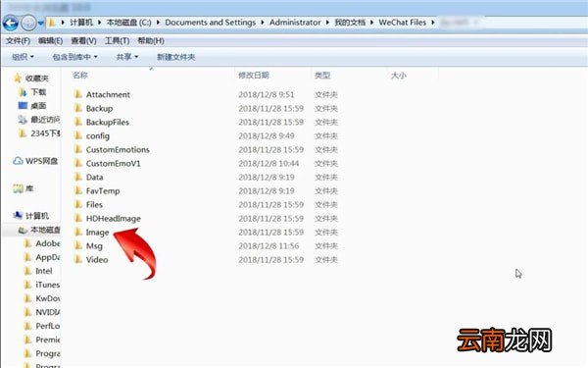Screen dimensions: 588x368
Task: Select the HDHeadImage folder icon
Action: pos(78,218)
